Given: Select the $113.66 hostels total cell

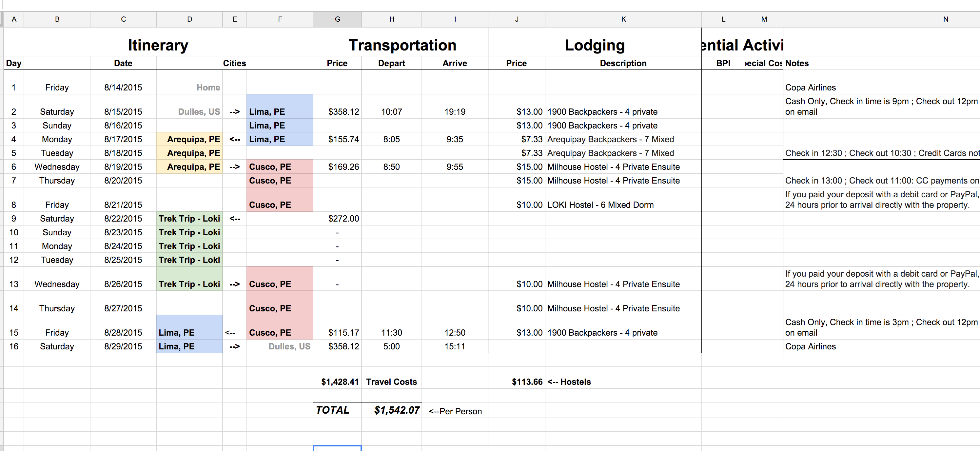Looking at the screenshot, I should (x=527, y=382).
